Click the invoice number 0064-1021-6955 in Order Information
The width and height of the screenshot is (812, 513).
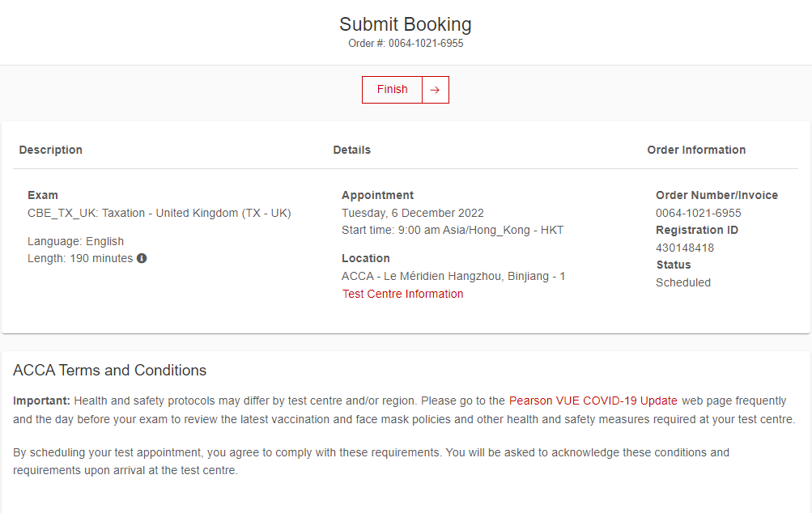pos(698,213)
